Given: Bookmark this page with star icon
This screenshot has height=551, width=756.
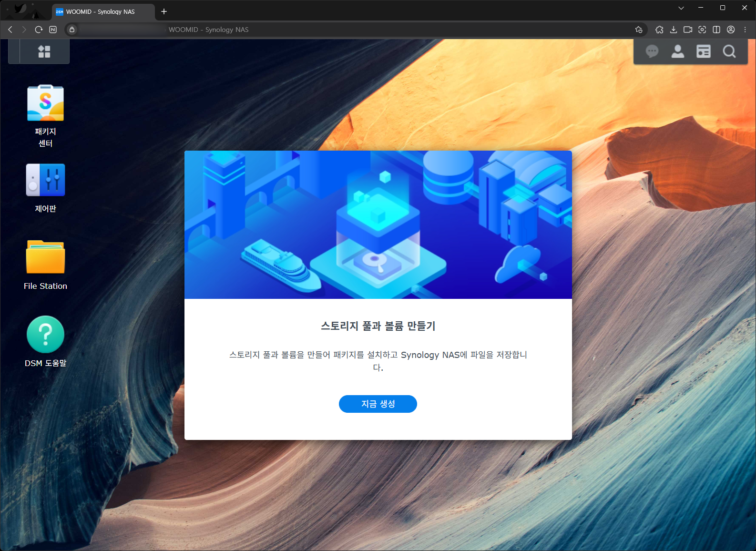Looking at the screenshot, I should [639, 30].
